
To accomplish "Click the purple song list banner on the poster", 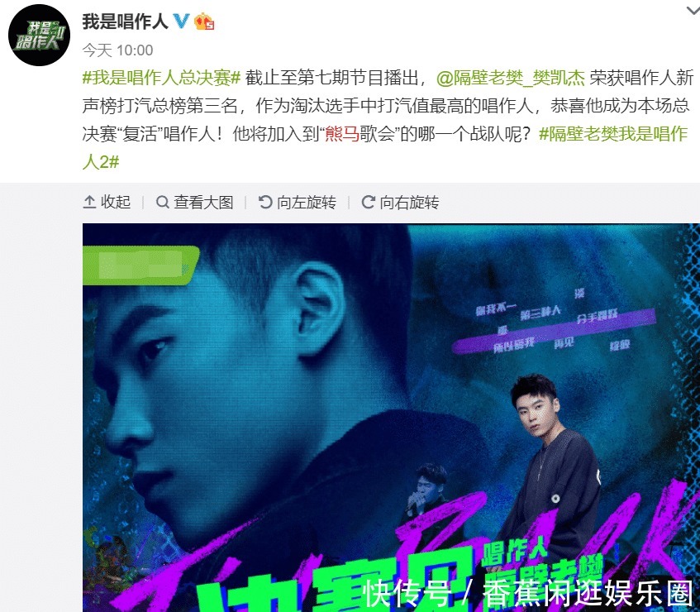I will click(x=554, y=332).
